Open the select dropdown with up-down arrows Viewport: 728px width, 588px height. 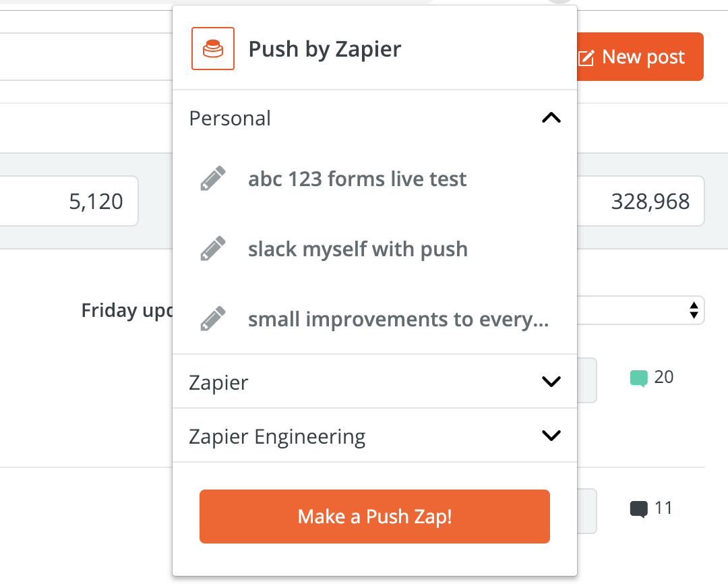click(x=692, y=310)
